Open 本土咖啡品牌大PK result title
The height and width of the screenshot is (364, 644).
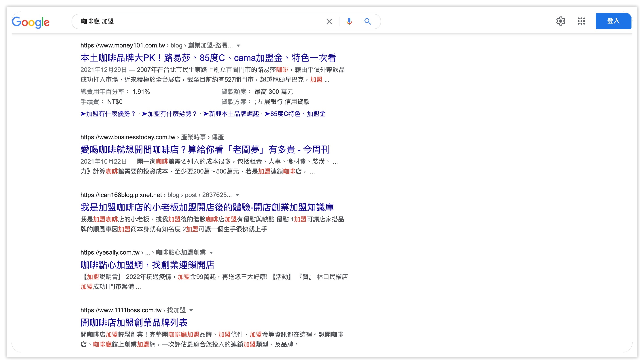[x=208, y=58]
